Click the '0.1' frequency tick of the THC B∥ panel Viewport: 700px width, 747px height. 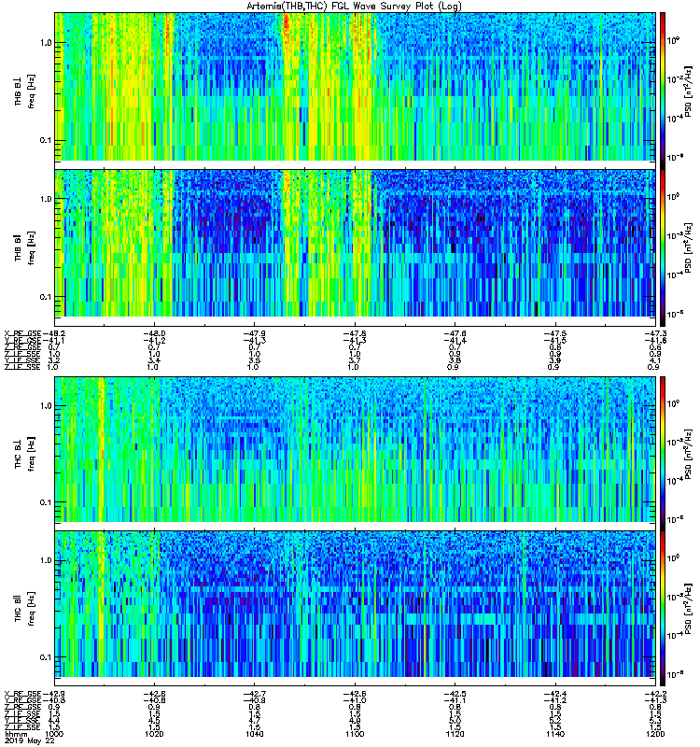pos(46,657)
